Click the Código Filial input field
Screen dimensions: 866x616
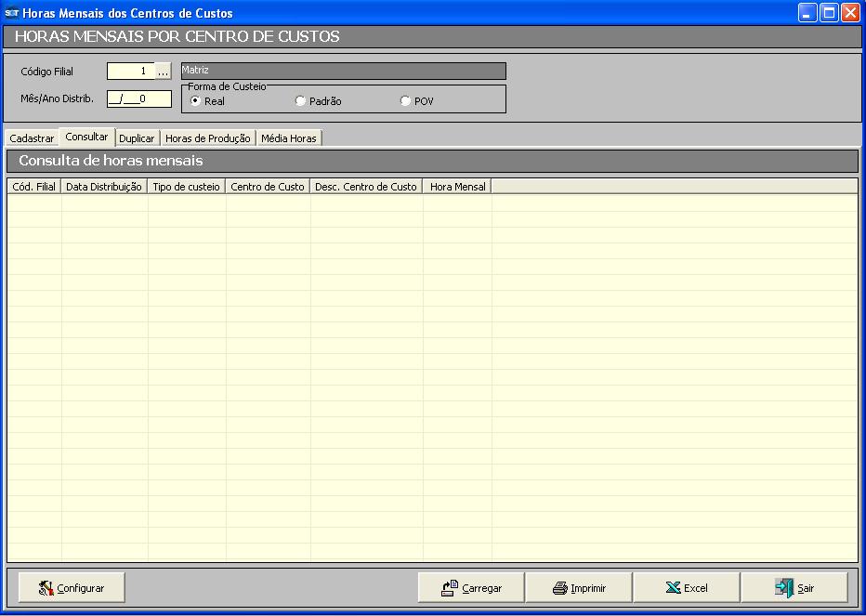(130, 72)
